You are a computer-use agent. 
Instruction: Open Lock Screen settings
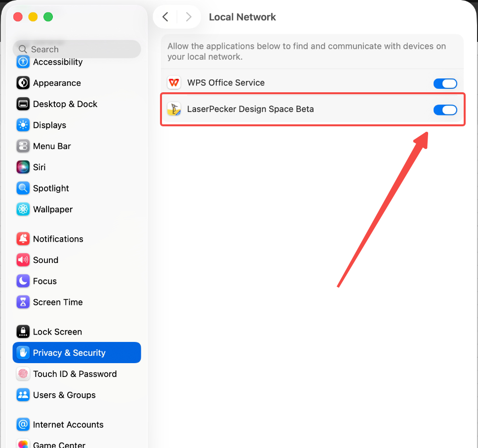pos(77,332)
